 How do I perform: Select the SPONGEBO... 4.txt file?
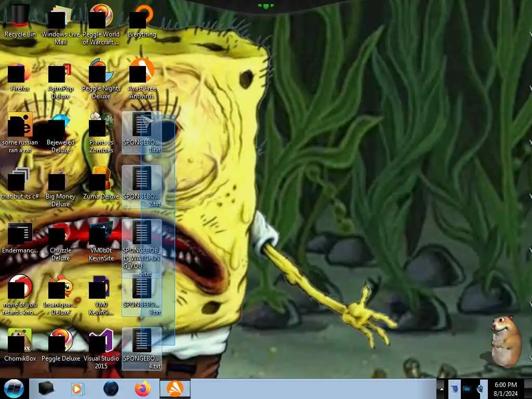coord(141,349)
